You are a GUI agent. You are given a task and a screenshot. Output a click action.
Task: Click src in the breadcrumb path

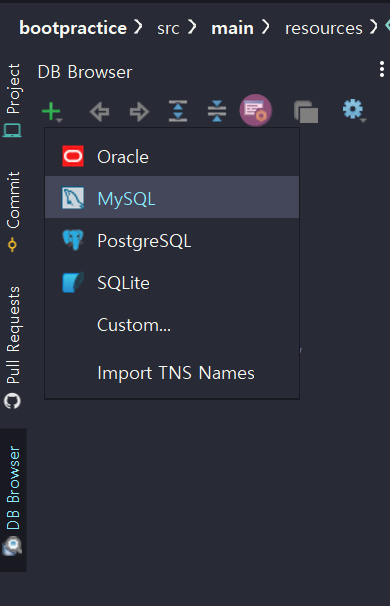(x=168, y=29)
